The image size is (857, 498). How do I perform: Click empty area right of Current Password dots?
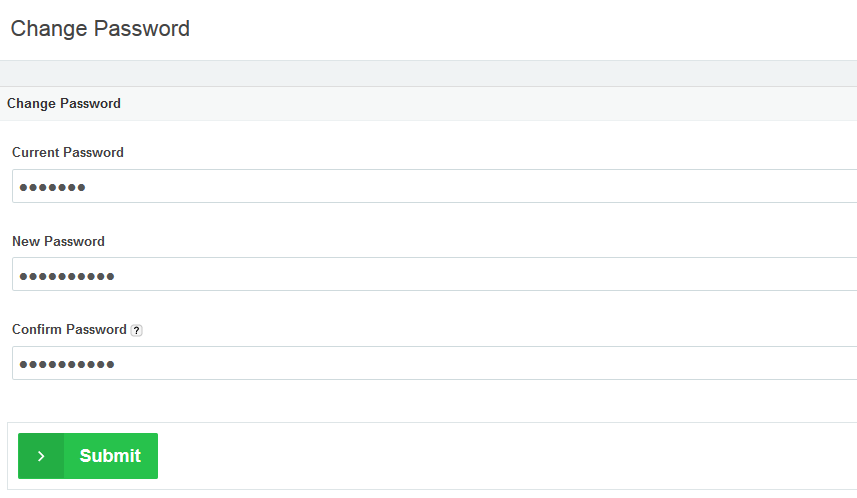[x=450, y=187]
